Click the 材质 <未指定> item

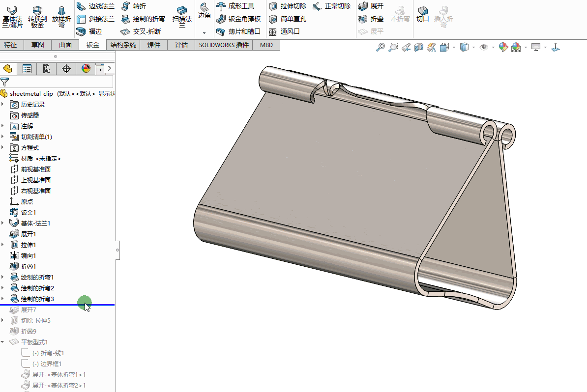[x=35, y=158]
